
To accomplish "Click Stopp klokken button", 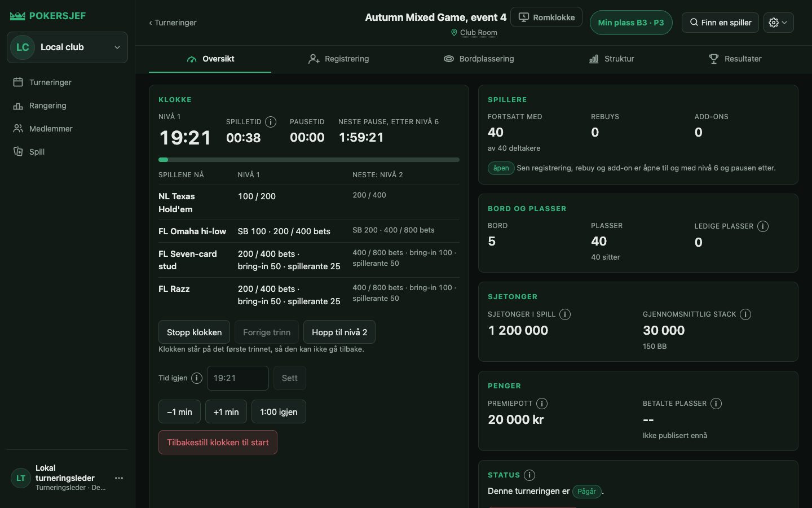I will (x=195, y=332).
